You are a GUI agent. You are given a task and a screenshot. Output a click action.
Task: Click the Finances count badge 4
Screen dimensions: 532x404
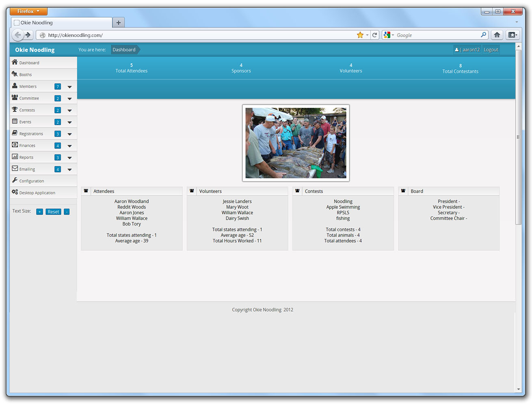[58, 146]
